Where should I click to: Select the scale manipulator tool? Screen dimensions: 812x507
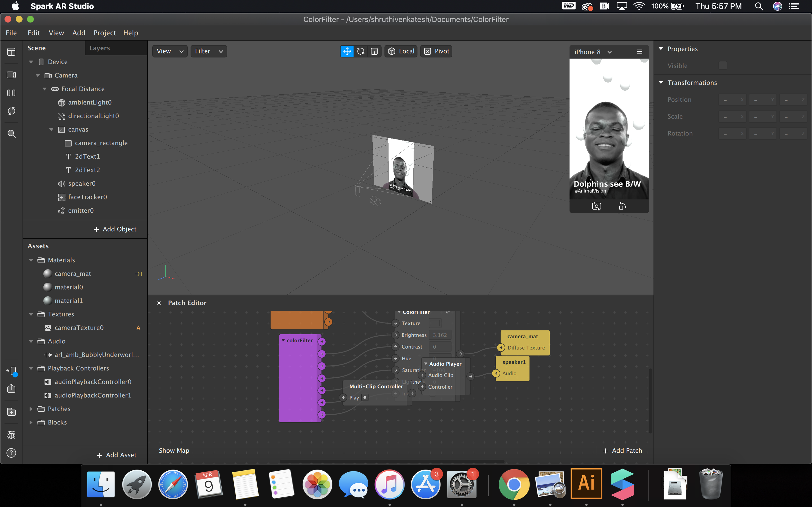click(374, 51)
